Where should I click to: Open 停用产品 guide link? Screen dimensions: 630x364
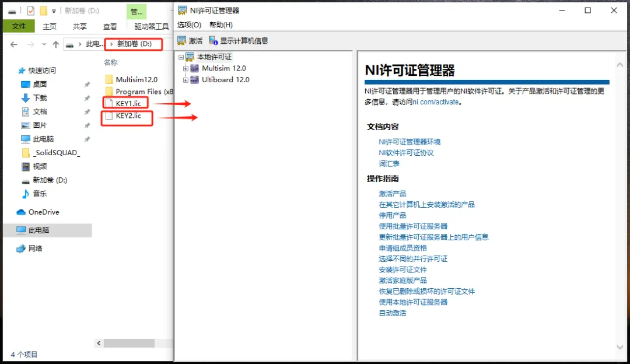coord(393,215)
